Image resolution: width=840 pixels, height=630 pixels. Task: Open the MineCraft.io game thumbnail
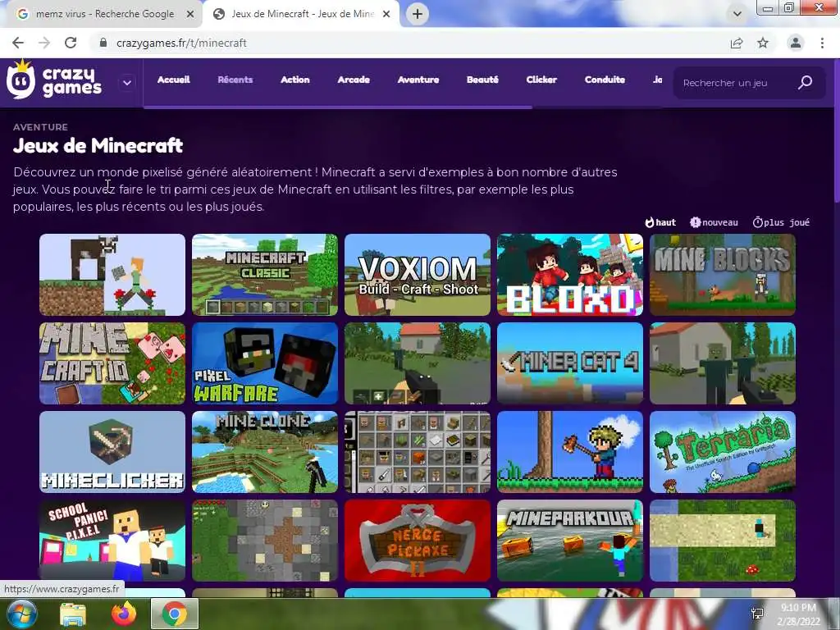112,363
